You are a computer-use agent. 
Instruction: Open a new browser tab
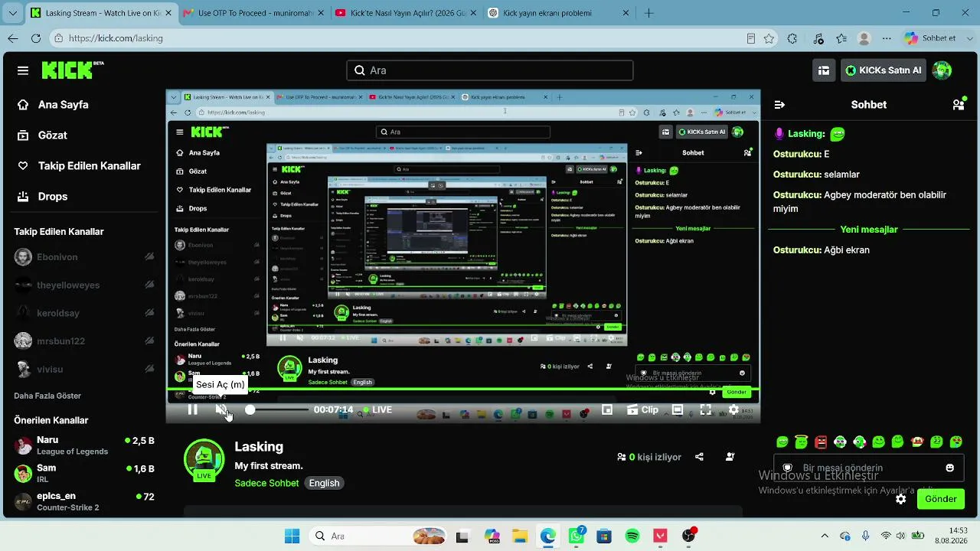click(649, 13)
